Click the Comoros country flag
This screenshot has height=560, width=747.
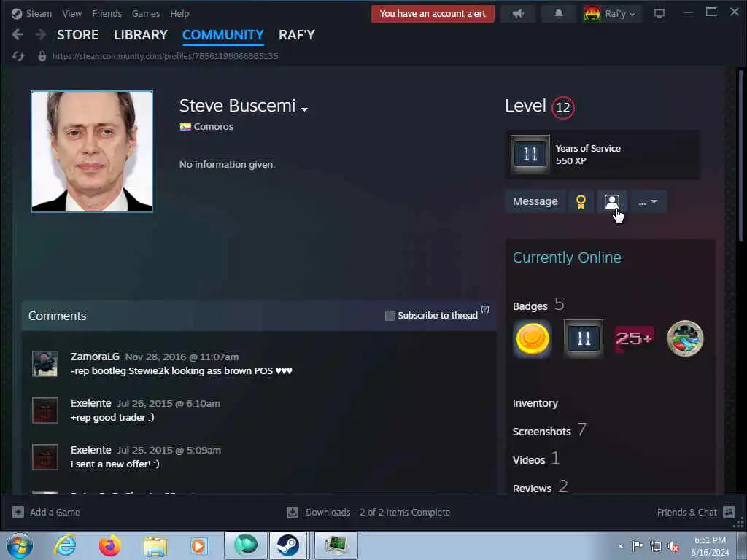pos(185,127)
